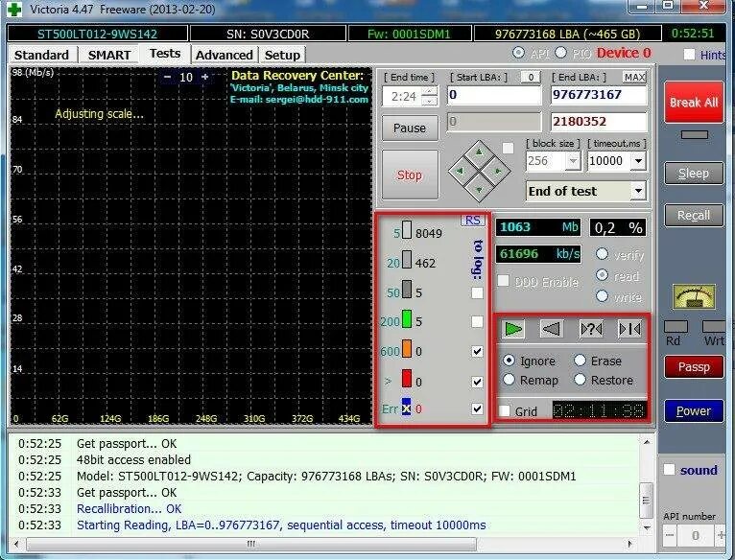Click the gauge meter icon
Image resolution: width=735 pixels, height=560 pixels.
tap(694, 296)
